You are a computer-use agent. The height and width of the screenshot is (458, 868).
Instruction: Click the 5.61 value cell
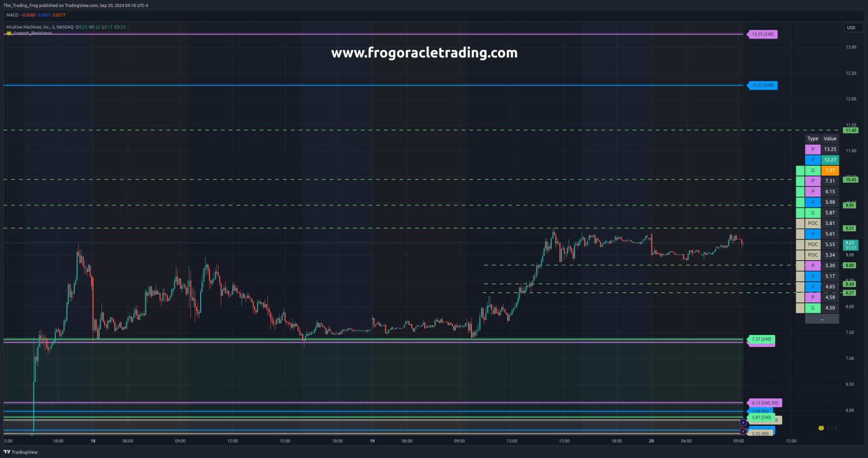(830, 234)
